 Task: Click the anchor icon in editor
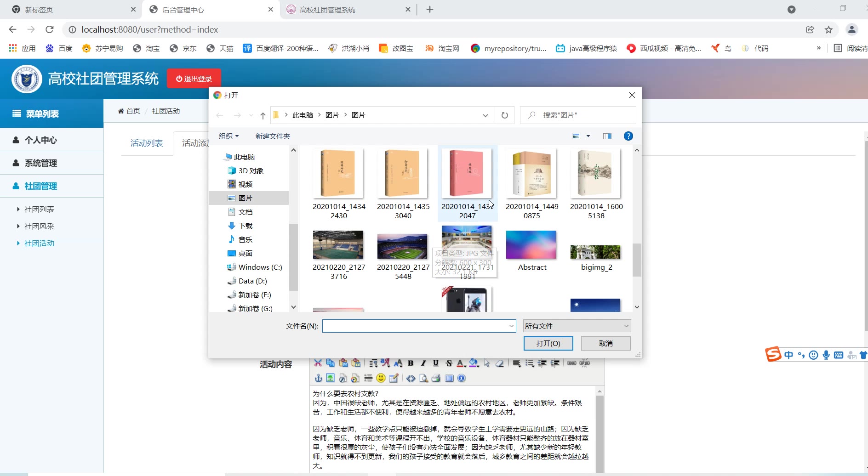pos(318,378)
